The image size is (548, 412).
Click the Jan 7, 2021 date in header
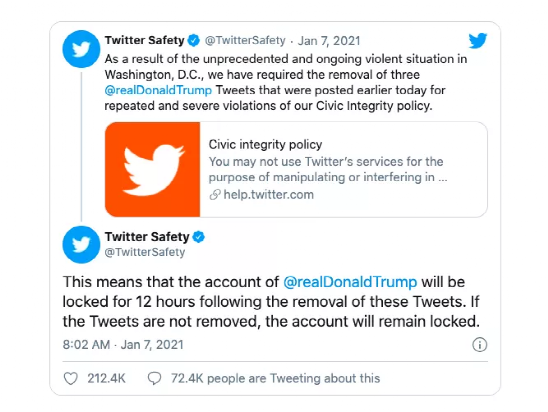pyautogui.click(x=329, y=41)
